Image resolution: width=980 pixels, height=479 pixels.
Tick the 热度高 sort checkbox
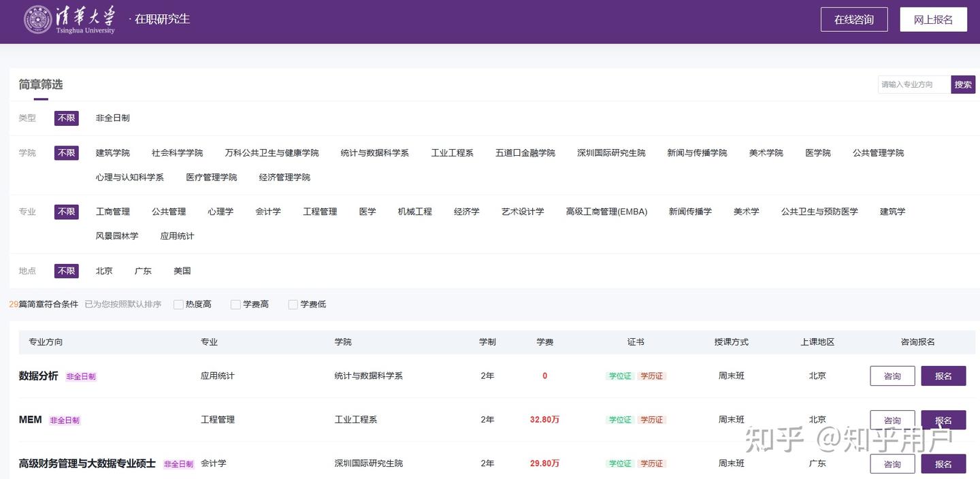coord(178,305)
